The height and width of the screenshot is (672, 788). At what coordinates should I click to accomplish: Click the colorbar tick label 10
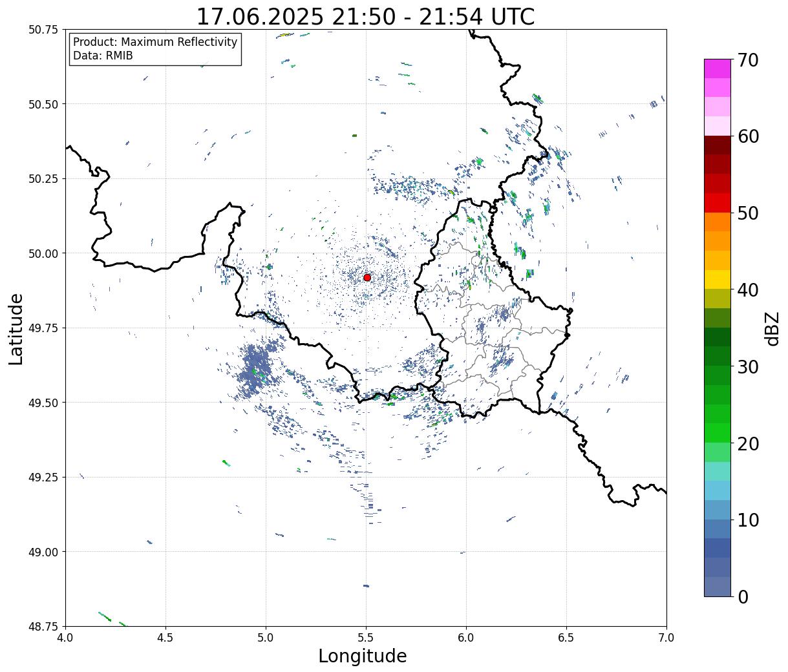coord(749,520)
